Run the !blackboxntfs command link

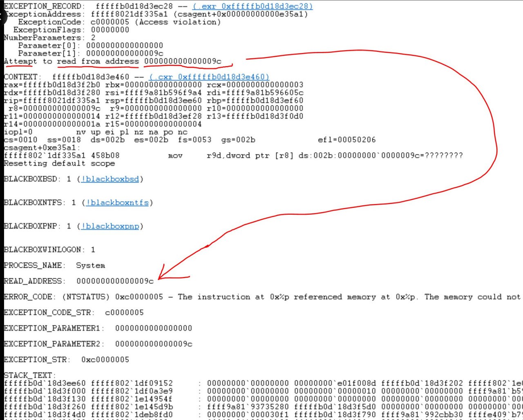117,202
